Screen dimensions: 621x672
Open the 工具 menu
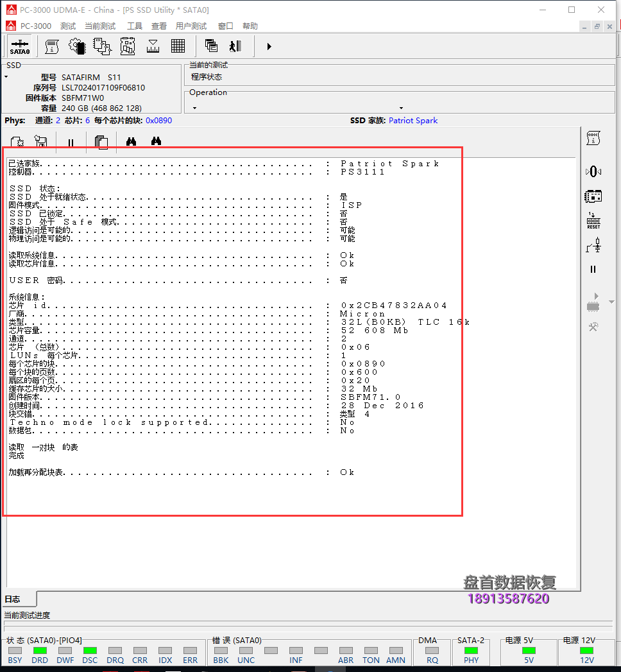[135, 26]
